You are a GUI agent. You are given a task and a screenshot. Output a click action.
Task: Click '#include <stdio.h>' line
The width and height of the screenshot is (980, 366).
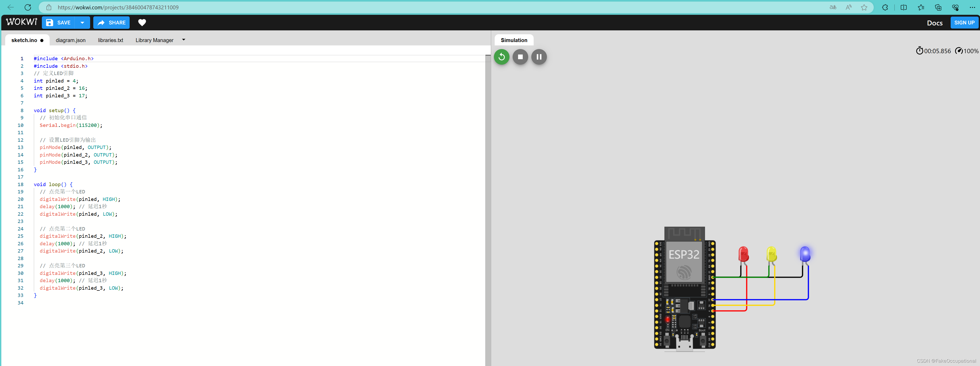point(61,66)
